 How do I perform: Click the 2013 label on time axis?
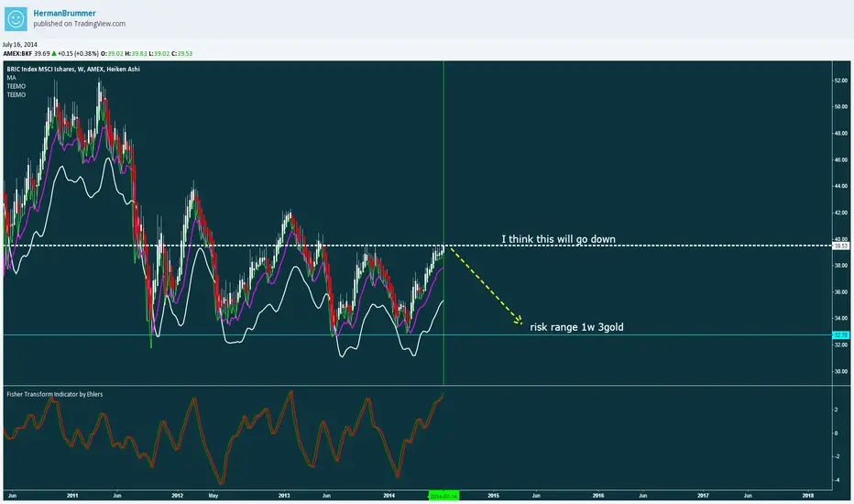coord(284,496)
